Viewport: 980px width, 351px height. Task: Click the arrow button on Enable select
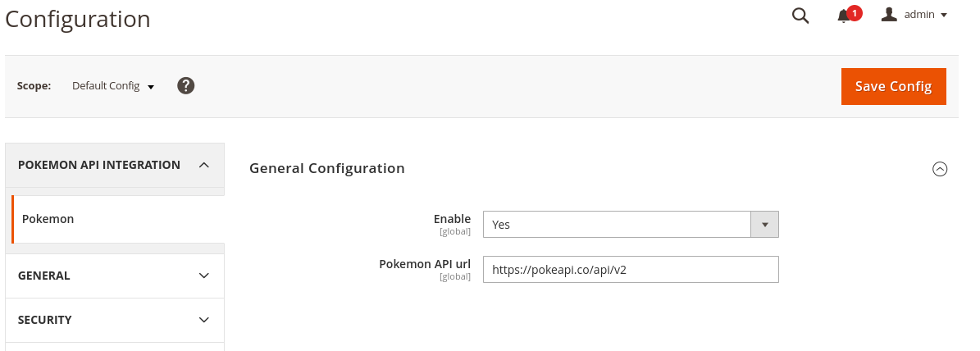click(x=764, y=224)
